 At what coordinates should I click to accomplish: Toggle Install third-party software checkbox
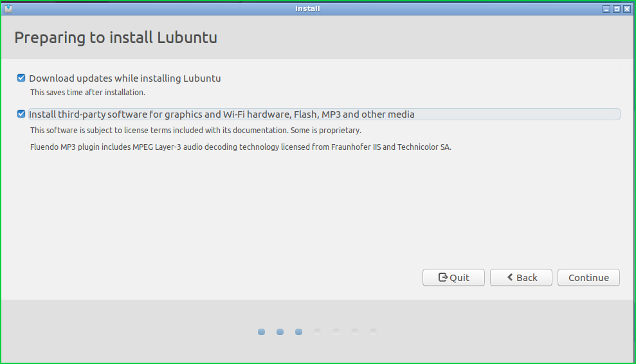pos(21,114)
